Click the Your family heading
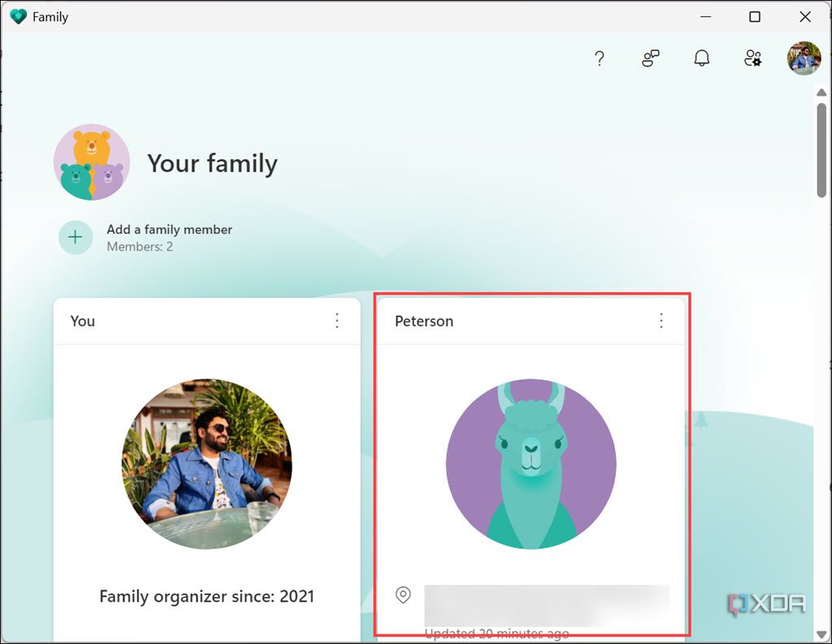The width and height of the screenshot is (832, 644). pyautogui.click(x=212, y=163)
